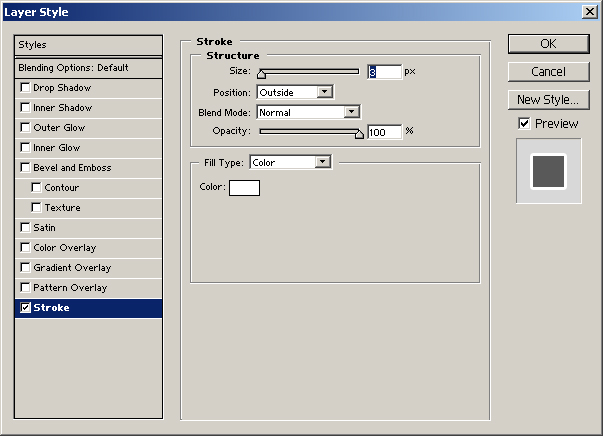
Task: Open the white stroke Color swatch
Action: click(244, 188)
